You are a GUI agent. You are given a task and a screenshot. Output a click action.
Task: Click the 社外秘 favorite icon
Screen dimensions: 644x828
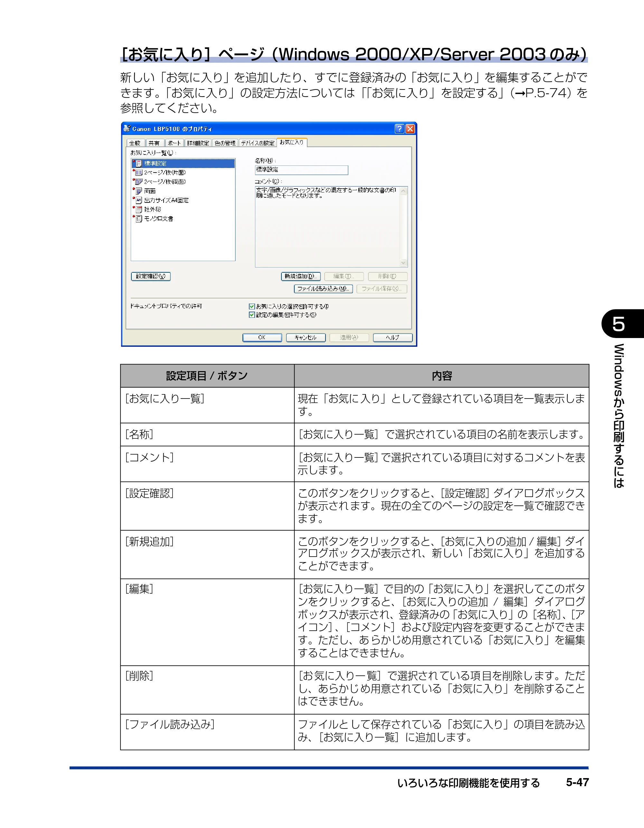[138, 209]
